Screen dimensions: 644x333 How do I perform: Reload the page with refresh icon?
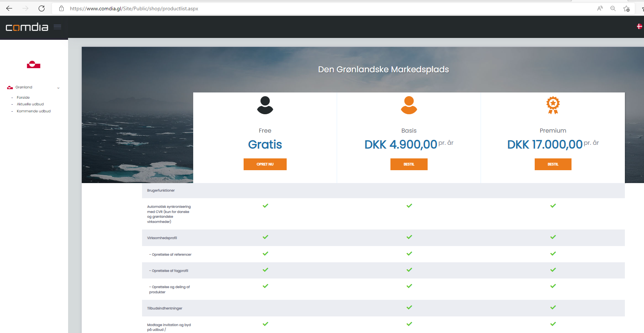(x=42, y=8)
